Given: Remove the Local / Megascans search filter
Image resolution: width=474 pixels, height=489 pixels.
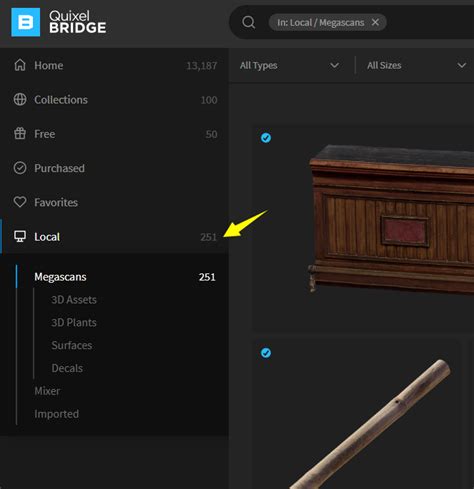Looking at the screenshot, I should coord(375,22).
